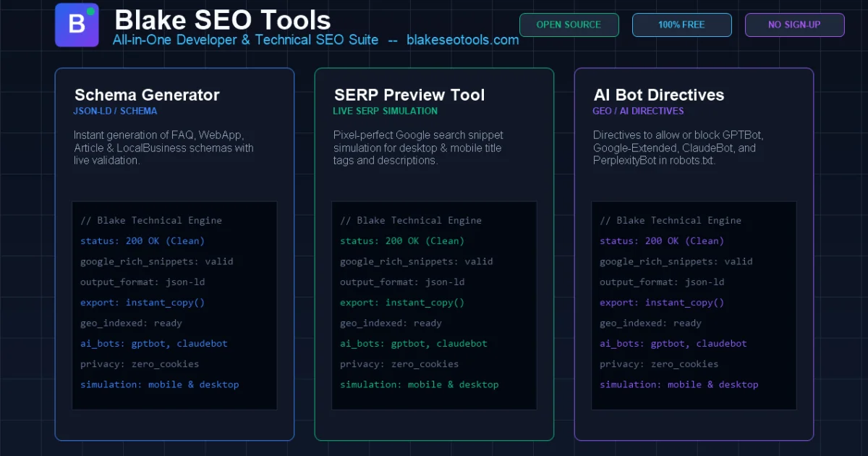
Task: Click 'export: instant_copy()' in Schema Generator code
Action: tap(142, 303)
